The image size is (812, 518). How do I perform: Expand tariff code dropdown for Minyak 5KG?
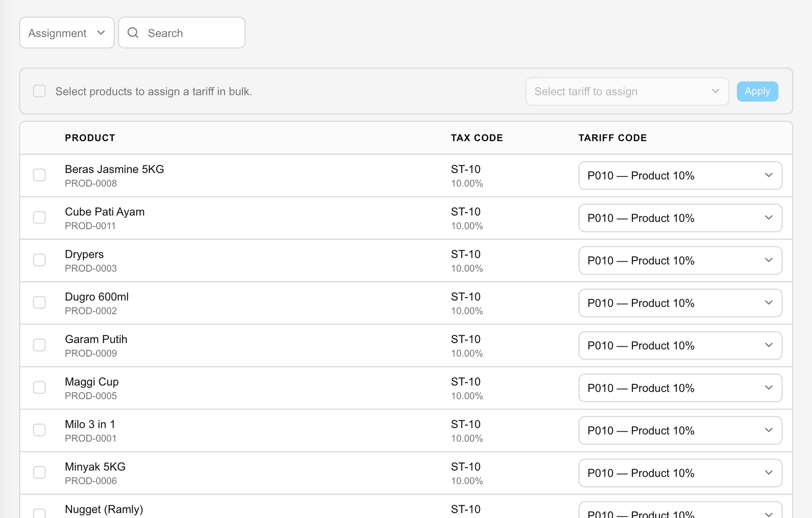[x=680, y=473]
